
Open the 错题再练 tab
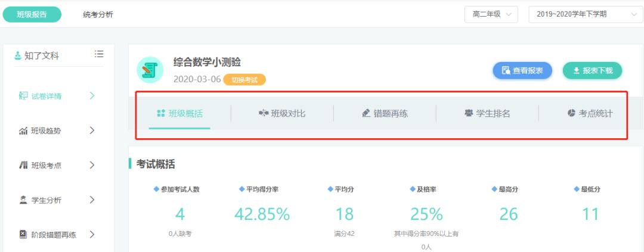[385, 113]
